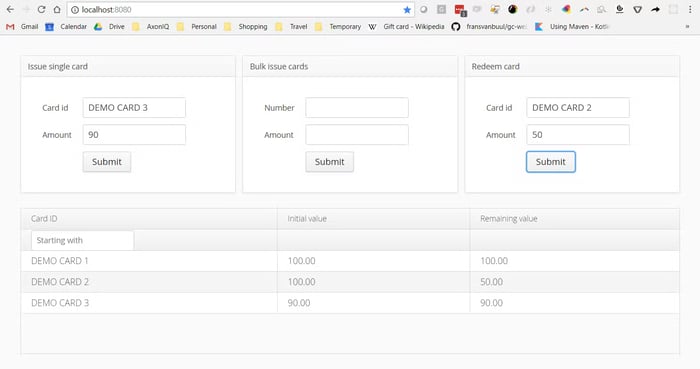Click the Redeem card panel title
Viewport: 700px width, 369px height.
pyautogui.click(x=496, y=66)
